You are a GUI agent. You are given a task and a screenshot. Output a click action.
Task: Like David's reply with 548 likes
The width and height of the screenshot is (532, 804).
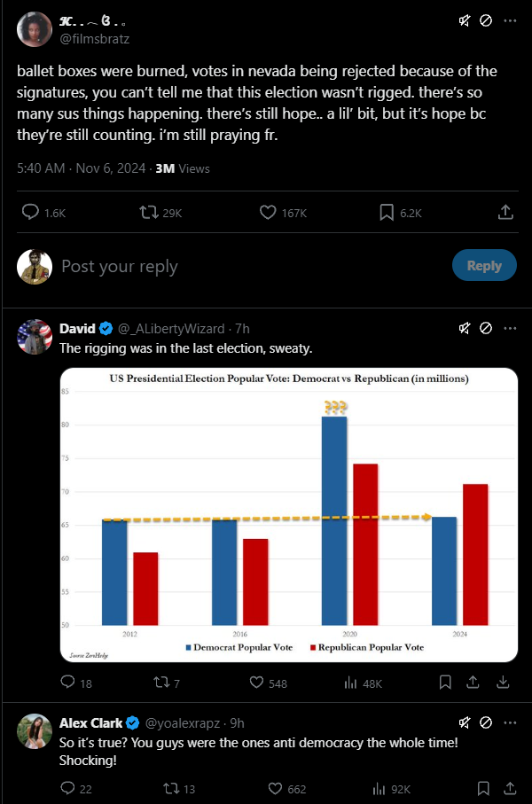point(258,683)
